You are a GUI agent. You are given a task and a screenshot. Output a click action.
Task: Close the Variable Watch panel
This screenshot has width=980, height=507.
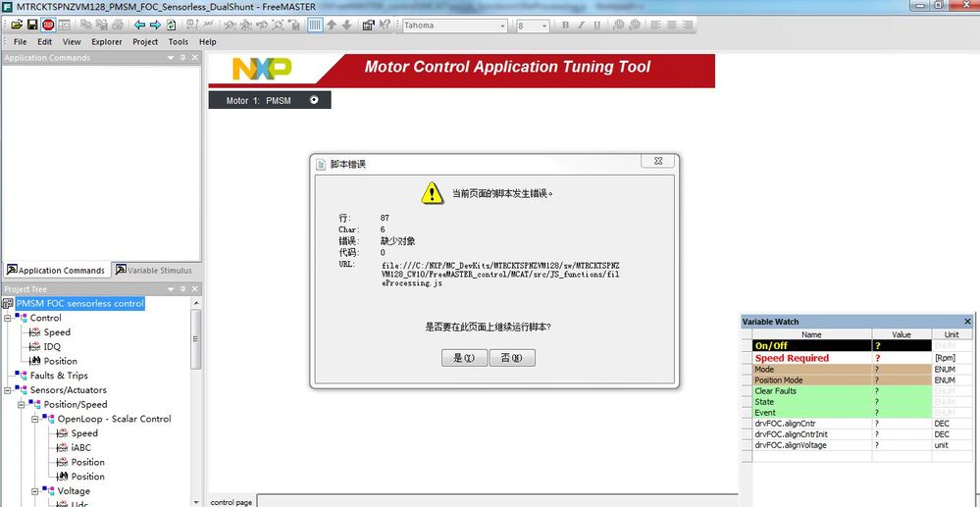pyautogui.click(x=967, y=322)
